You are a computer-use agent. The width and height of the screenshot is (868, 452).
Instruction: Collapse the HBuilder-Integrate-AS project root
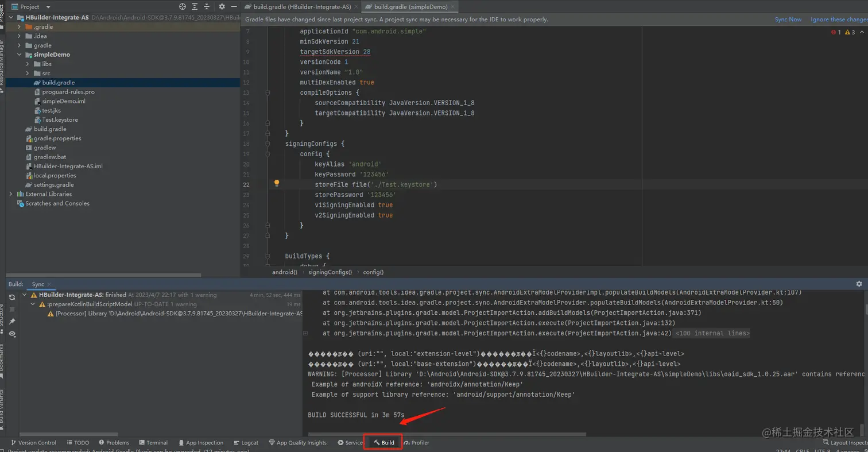pos(11,18)
